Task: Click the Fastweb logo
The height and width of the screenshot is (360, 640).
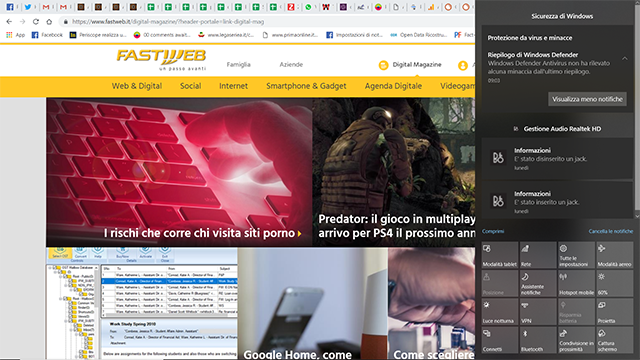Action: point(161,60)
